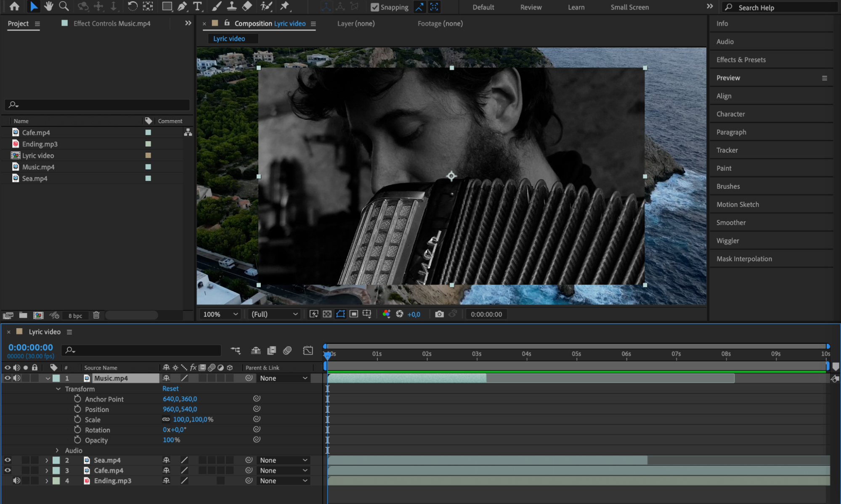
Task: Toggle the transparency grid icon
Action: [x=327, y=314]
